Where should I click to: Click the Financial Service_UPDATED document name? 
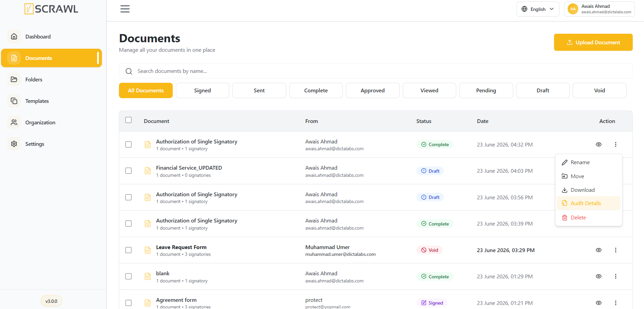[x=189, y=168]
